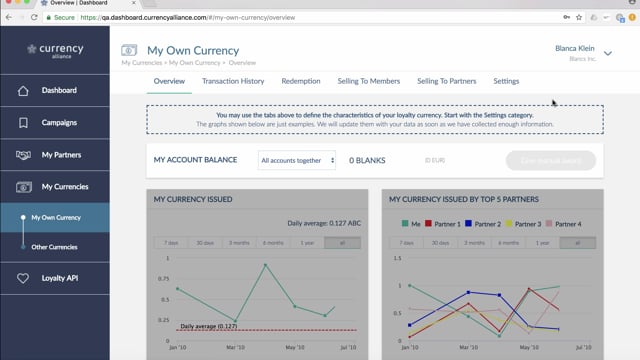The height and width of the screenshot is (360, 640).
Task: Select 1 year in My Currency Issued
Action: 307,243
